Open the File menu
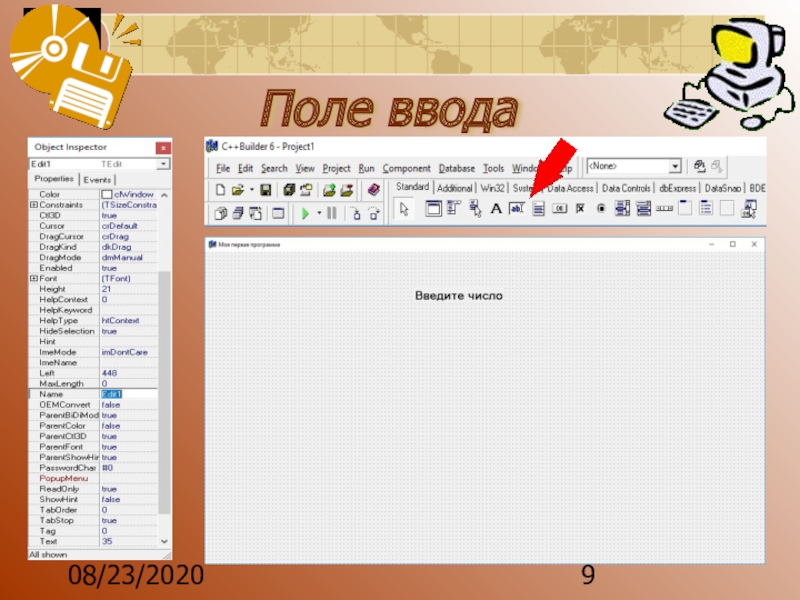This screenshot has width=800, height=600. coord(223,168)
